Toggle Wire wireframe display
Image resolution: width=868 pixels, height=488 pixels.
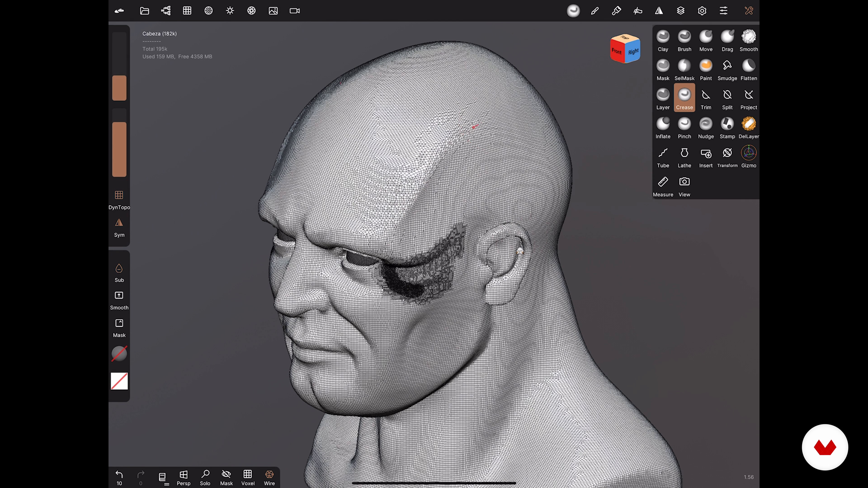tap(269, 478)
